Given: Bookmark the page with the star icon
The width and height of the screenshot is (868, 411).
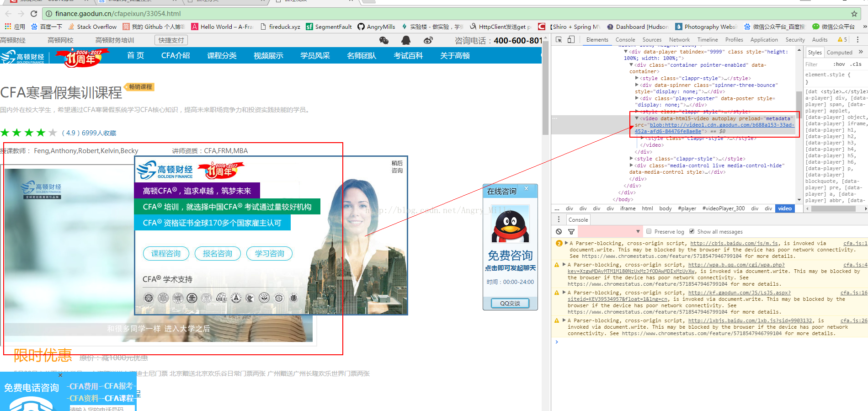Looking at the screenshot, I should (x=854, y=14).
